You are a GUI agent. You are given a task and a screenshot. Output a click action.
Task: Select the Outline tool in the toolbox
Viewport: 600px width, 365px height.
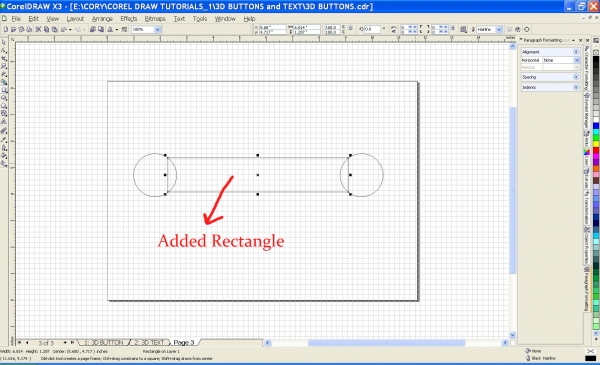4,147
